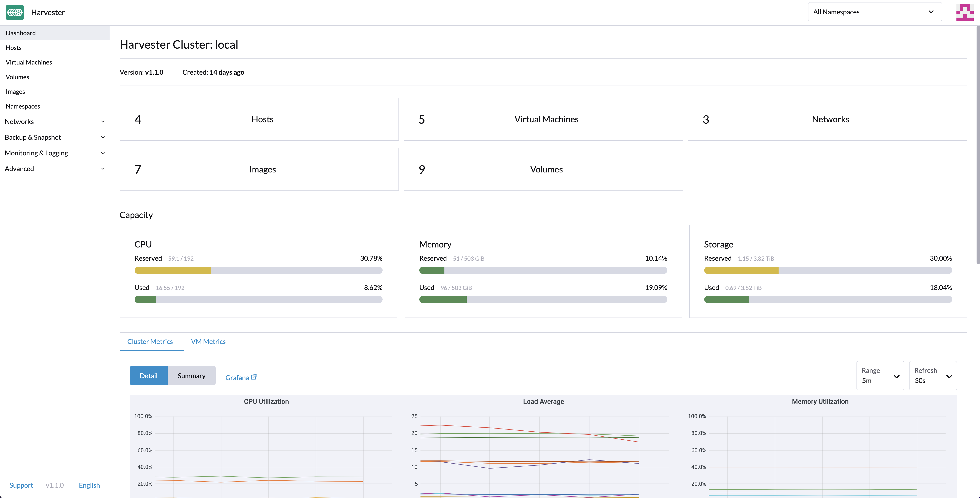Viewport: 980px width, 498px height.
Task: Click the CPU Reserved progress bar
Action: 258,270
